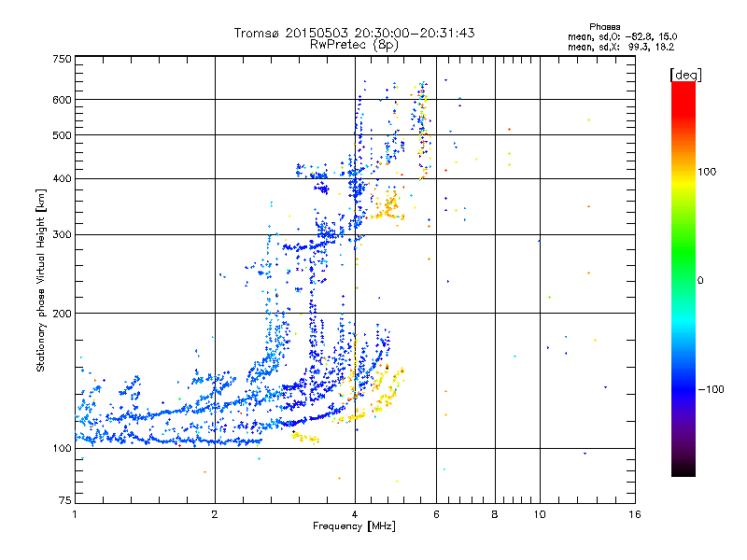Click the 'Frequency [MHz]' axis label

pos(354,526)
